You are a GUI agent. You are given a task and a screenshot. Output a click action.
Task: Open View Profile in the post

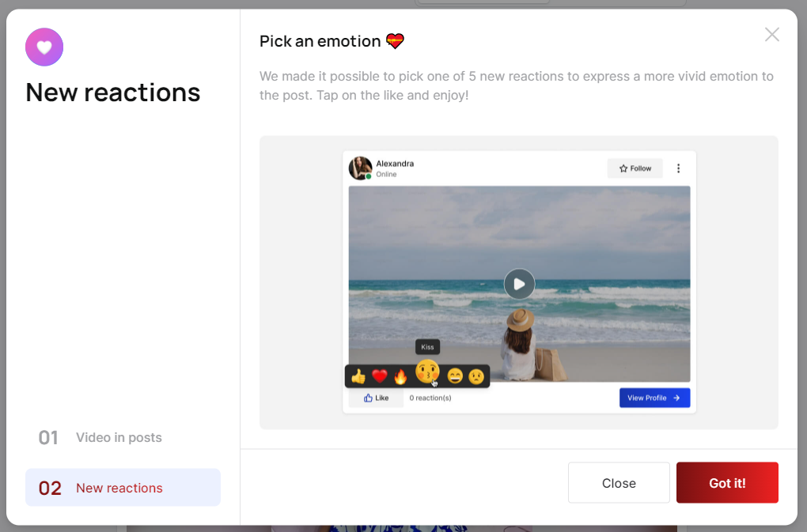tap(654, 398)
